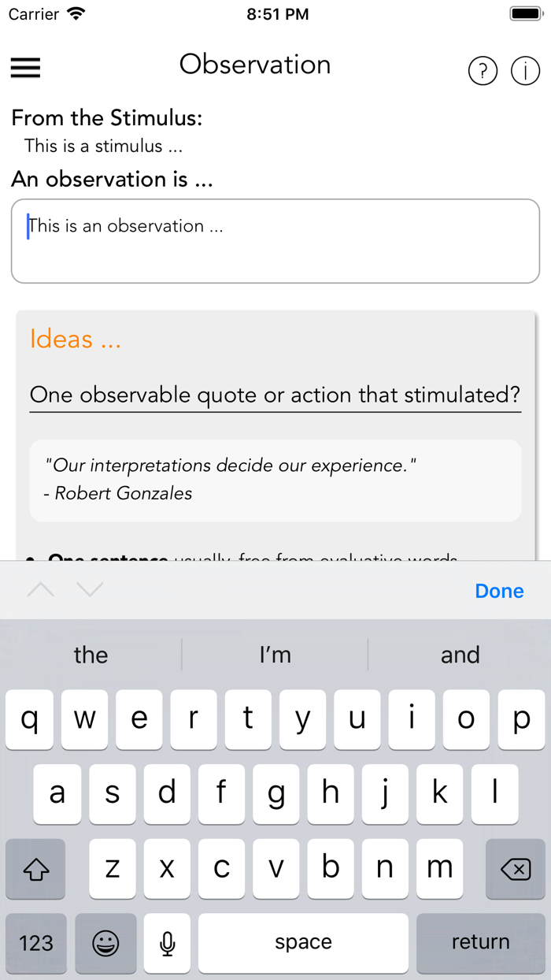
Task: Go to next field with down arrow
Action: (x=91, y=590)
